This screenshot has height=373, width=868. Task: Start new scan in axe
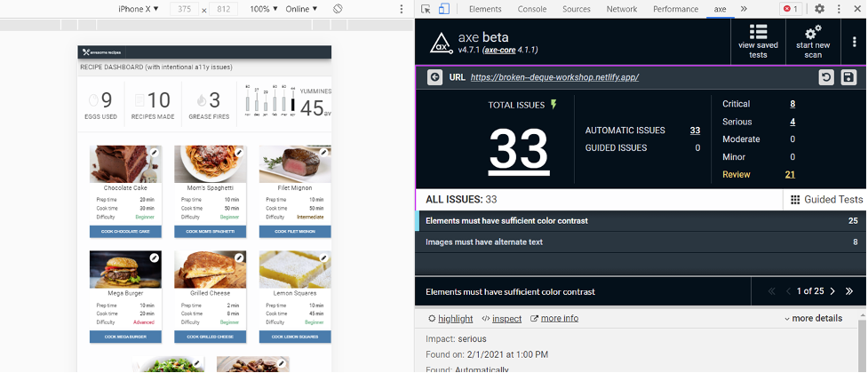[813, 41]
